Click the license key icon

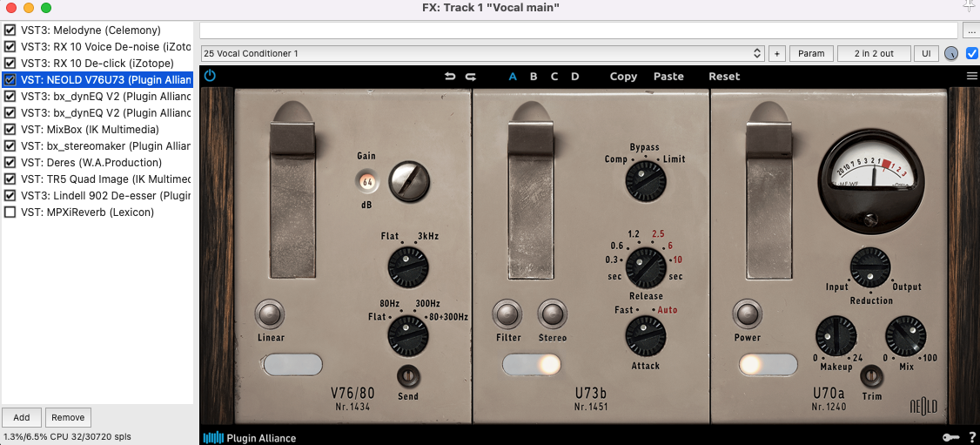coord(950,437)
